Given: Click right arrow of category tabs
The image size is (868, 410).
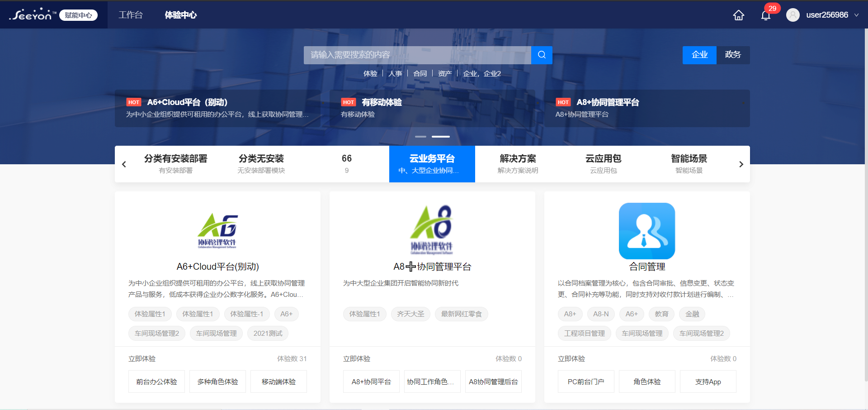Looking at the screenshot, I should [741, 164].
